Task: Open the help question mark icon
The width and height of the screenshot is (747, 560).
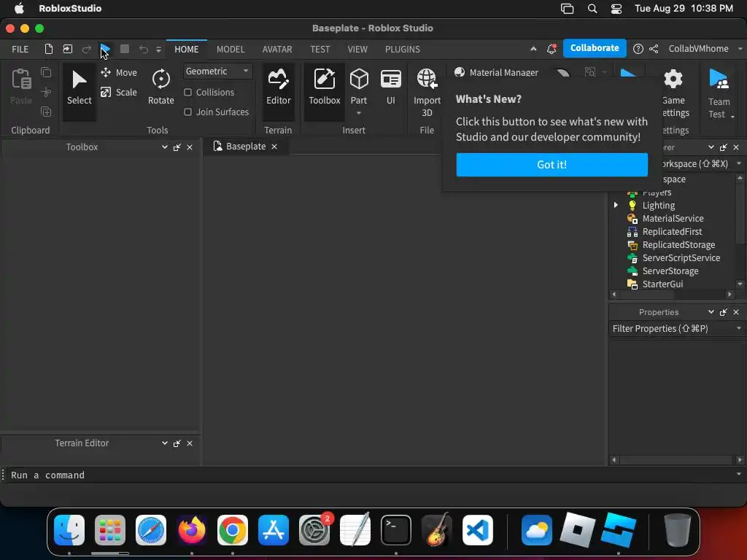Action: point(638,49)
